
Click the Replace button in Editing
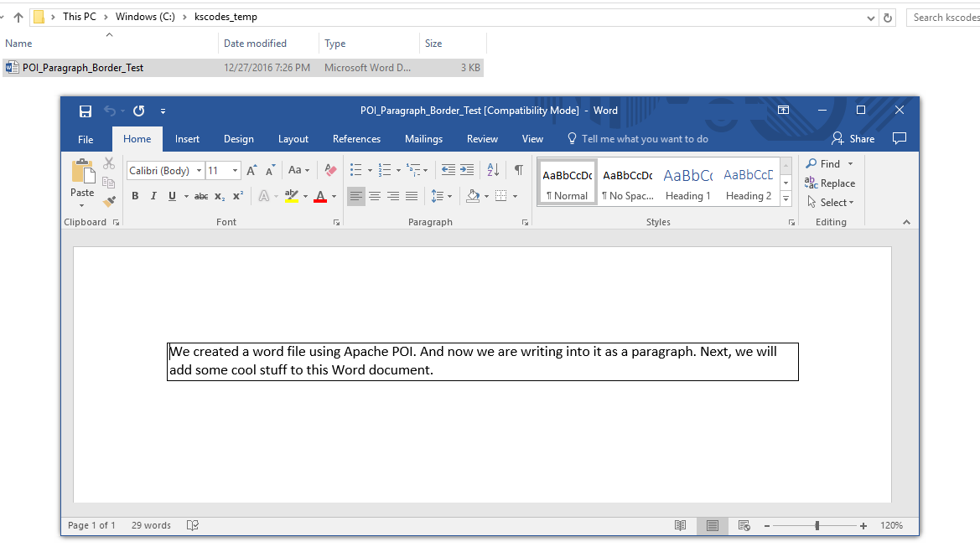[x=830, y=183]
